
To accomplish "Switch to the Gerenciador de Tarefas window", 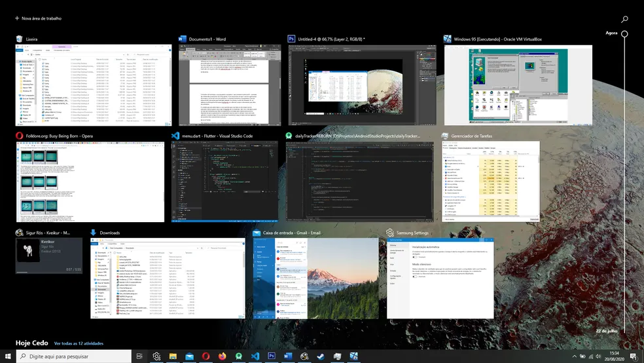I will tap(492, 181).
